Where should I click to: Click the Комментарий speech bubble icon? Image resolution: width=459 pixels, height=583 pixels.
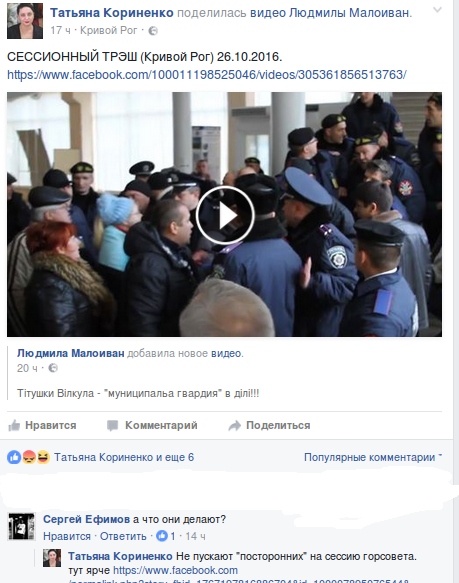(112, 425)
